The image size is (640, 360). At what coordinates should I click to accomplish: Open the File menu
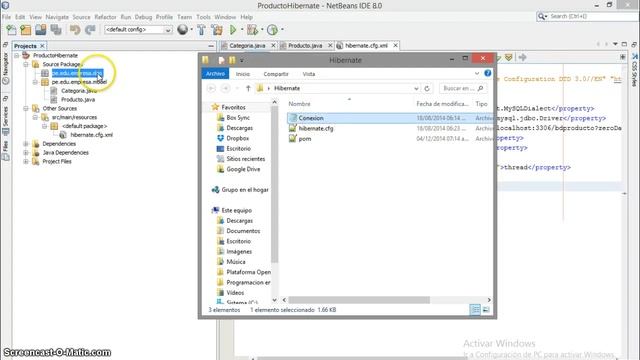point(7,17)
